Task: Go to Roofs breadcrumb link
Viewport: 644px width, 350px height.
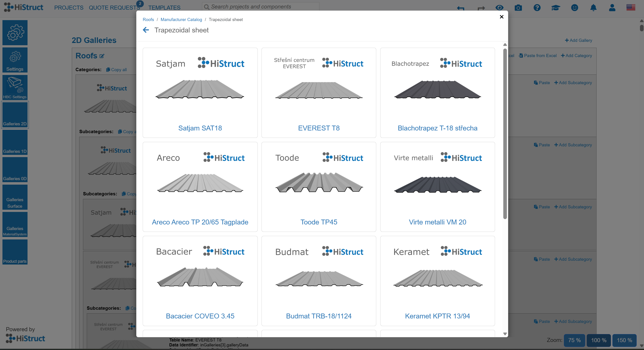Action: 148,19
